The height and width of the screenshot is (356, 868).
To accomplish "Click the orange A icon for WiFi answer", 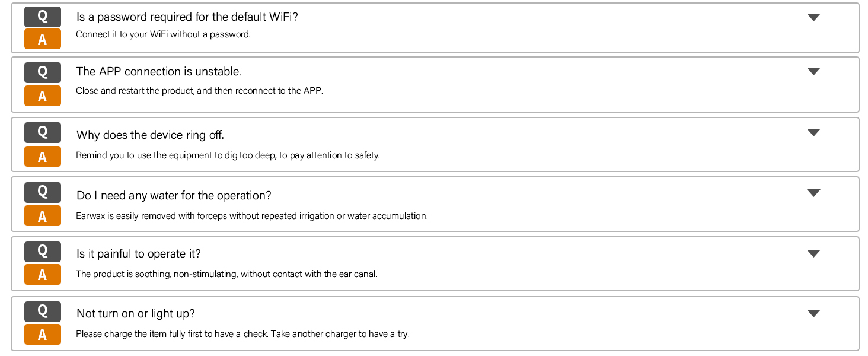I will click(x=43, y=39).
